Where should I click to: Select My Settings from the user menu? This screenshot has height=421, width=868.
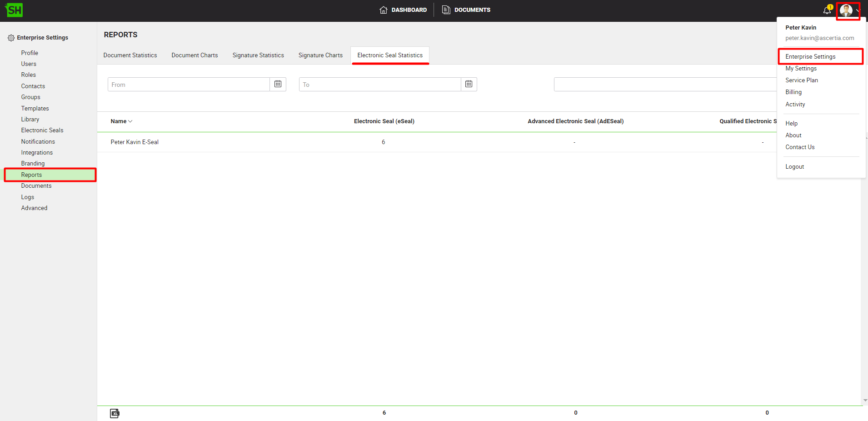click(x=801, y=69)
